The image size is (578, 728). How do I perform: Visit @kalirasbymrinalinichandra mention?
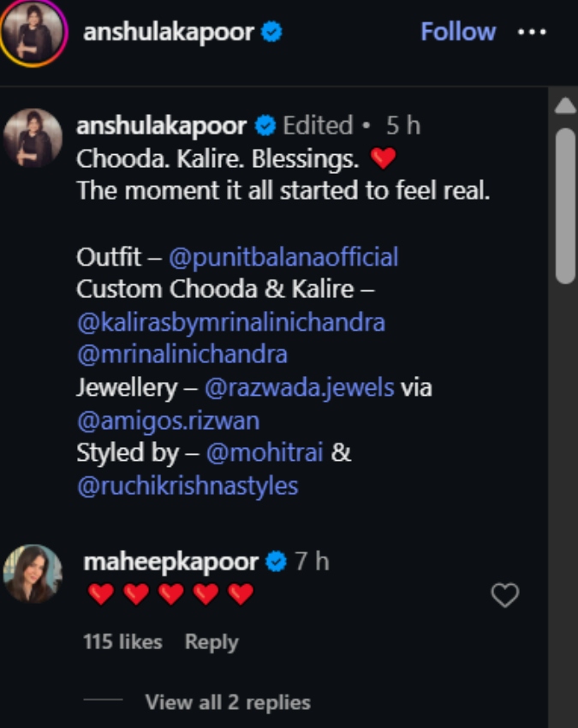click(231, 322)
